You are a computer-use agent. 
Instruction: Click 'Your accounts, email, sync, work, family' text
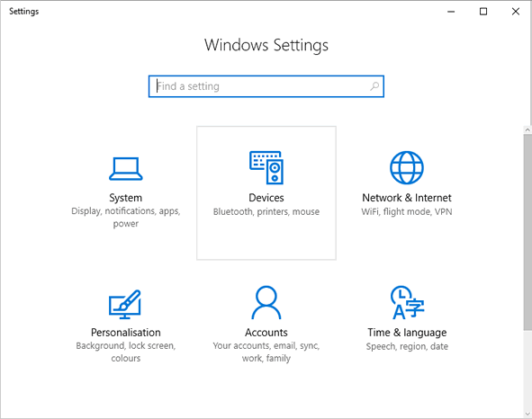point(266,352)
